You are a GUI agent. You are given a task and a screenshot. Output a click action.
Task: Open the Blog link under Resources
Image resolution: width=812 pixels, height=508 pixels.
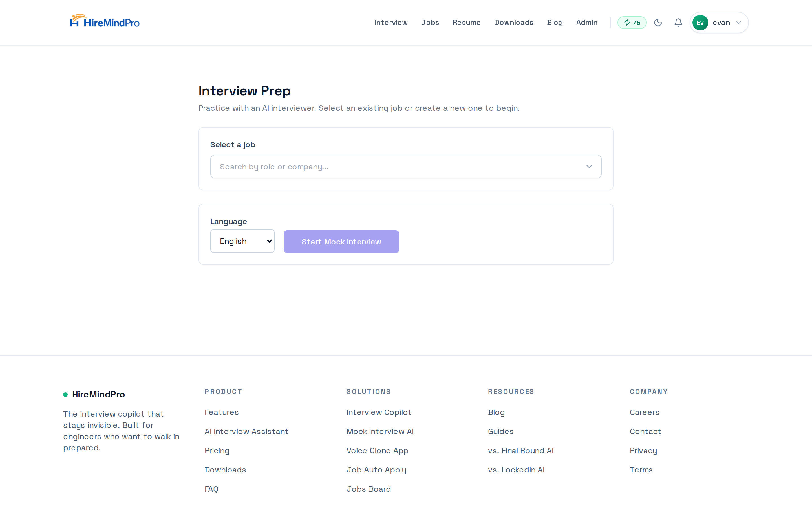point(496,412)
